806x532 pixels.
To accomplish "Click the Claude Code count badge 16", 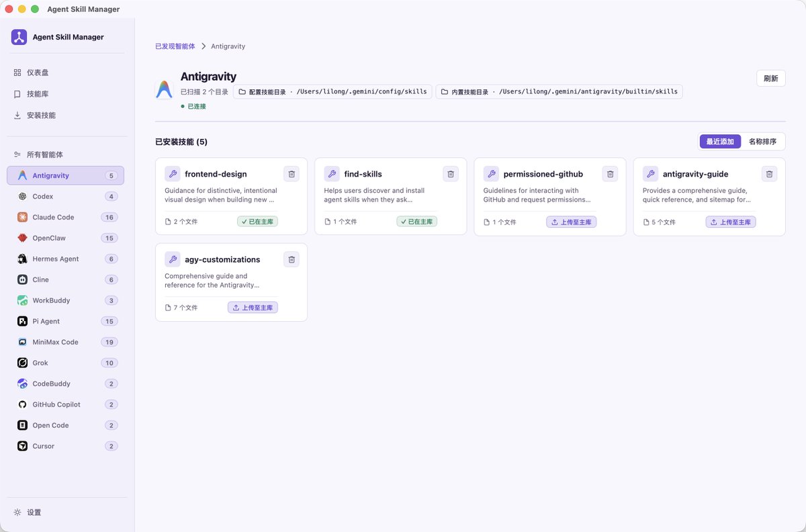I will (109, 217).
